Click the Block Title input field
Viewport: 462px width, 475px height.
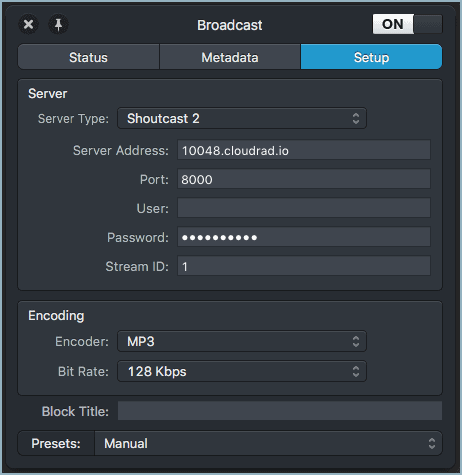280,411
